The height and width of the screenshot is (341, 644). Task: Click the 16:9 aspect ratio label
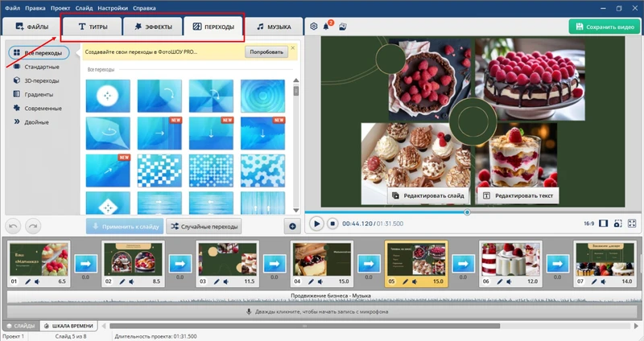(x=588, y=224)
